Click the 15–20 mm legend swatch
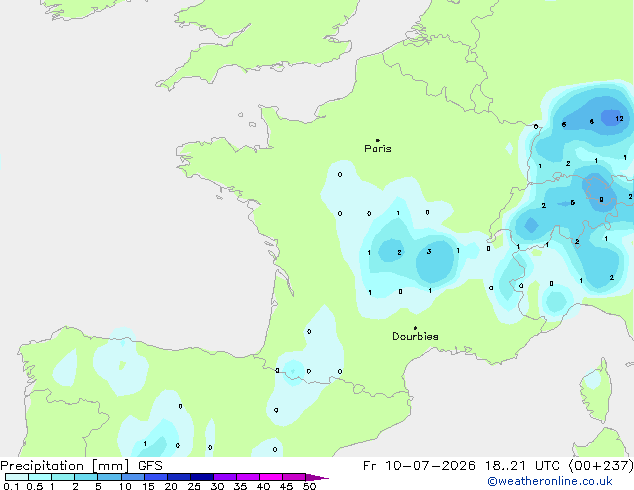This screenshot has height=490, width=634. (155, 477)
